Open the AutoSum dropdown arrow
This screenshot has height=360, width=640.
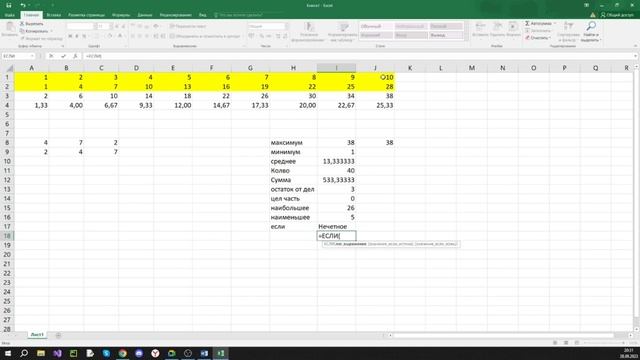(555, 23)
